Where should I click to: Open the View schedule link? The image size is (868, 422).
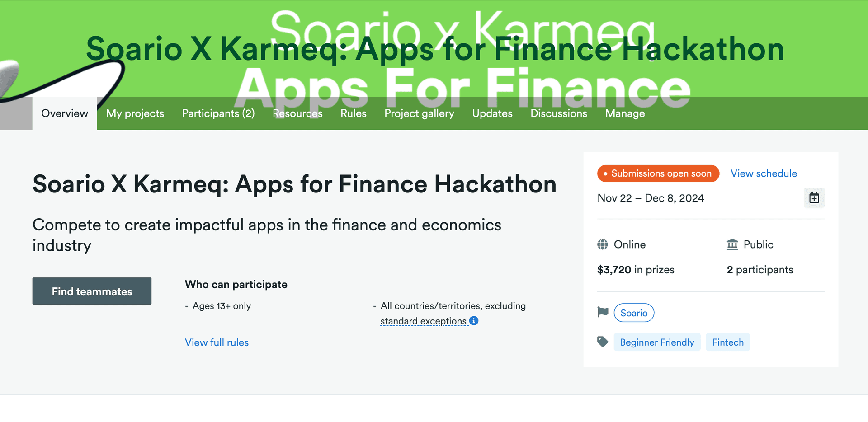tap(764, 173)
